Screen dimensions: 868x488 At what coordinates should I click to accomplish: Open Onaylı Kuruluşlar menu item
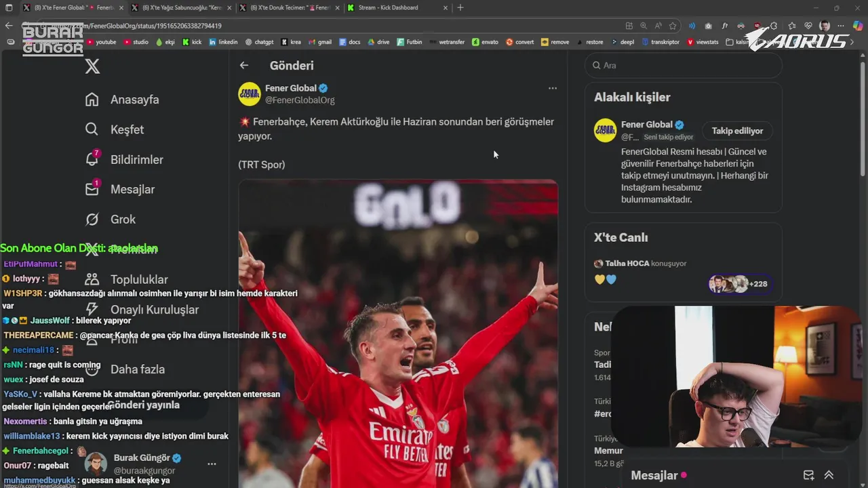click(x=141, y=310)
